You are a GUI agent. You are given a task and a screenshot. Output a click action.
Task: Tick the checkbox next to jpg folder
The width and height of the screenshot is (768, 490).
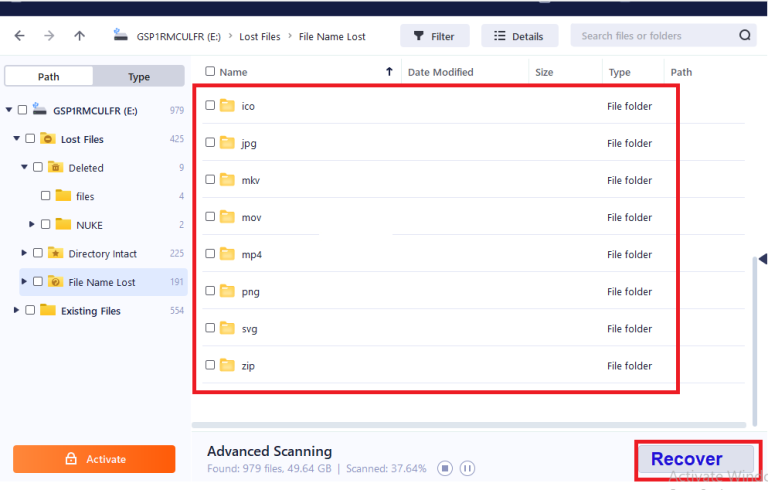point(210,143)
